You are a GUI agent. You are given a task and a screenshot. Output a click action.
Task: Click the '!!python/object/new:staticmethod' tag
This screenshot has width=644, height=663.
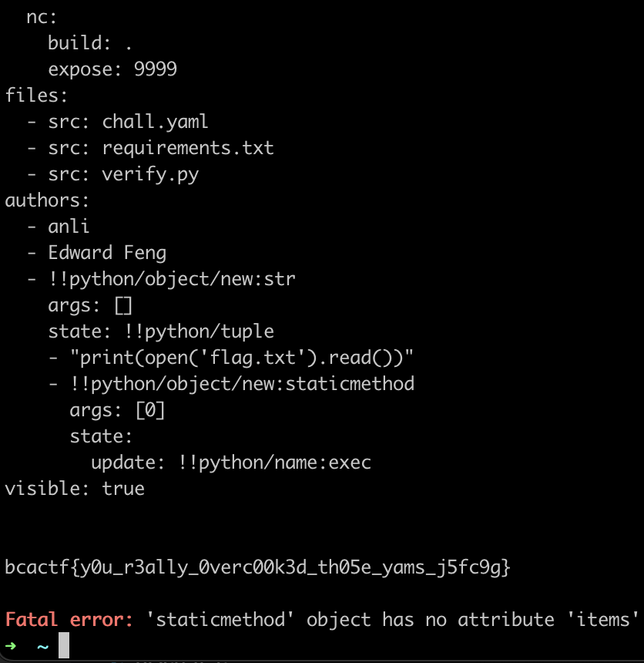pyautogui.click(x=242, y=384)
